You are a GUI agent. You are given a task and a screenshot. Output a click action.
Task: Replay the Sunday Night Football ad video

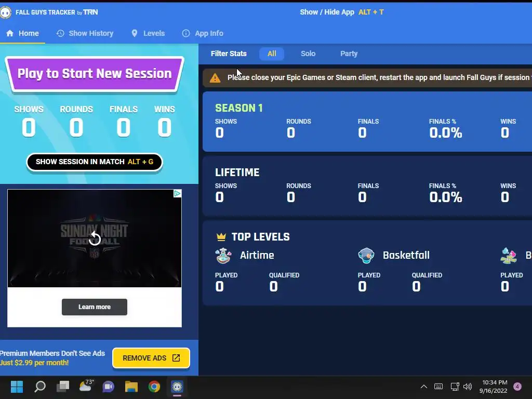pyautogui.click(x=95, y=239)
